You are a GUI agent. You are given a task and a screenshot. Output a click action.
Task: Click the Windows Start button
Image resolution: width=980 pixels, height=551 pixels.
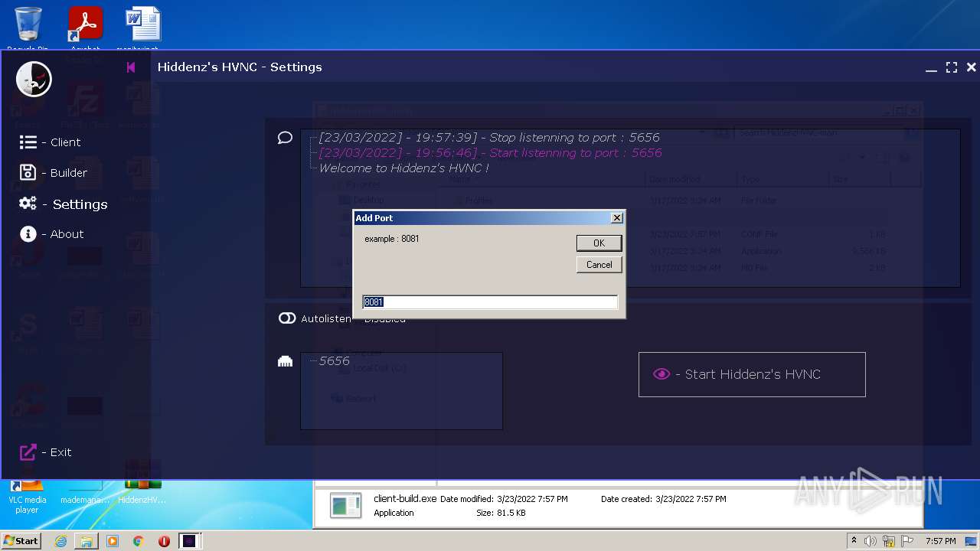point(21,540)
